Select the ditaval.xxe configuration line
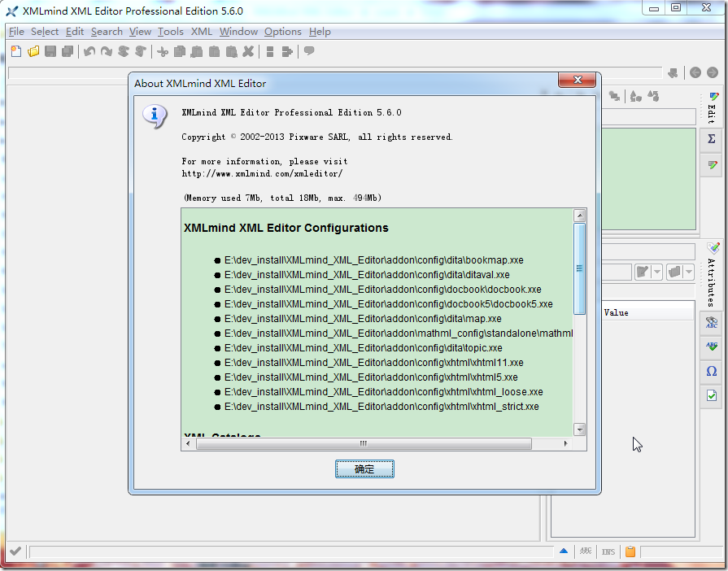728x571 pixels. click(367, 275)
